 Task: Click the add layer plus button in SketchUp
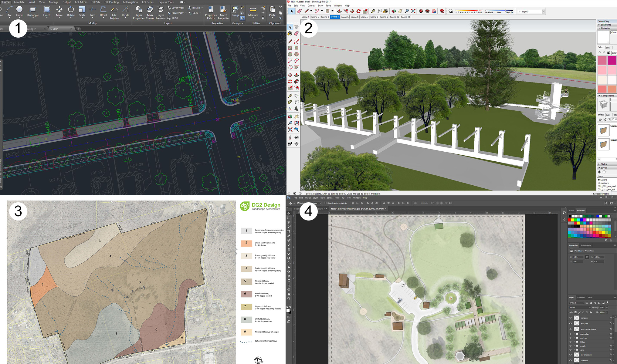coord(599,172)
